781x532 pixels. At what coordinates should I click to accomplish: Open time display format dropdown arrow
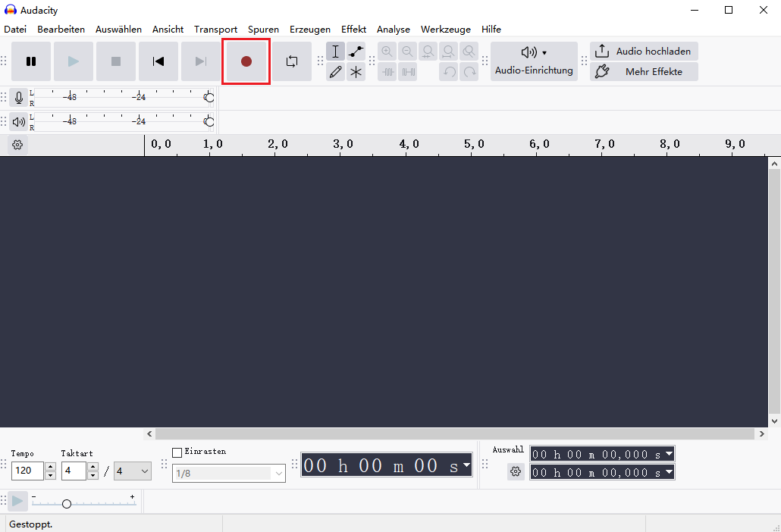coord(466,465)
